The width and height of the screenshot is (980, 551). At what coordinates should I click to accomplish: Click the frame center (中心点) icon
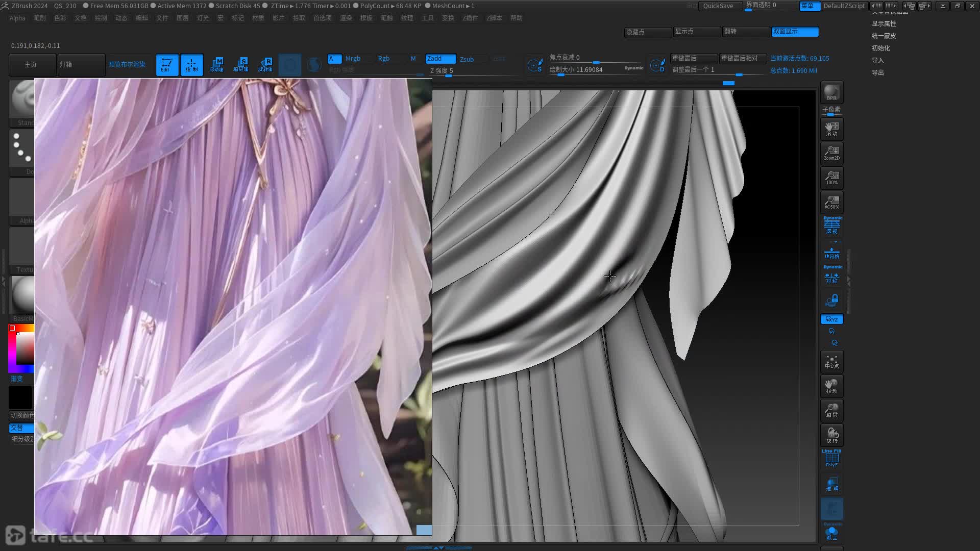[831, 362]
